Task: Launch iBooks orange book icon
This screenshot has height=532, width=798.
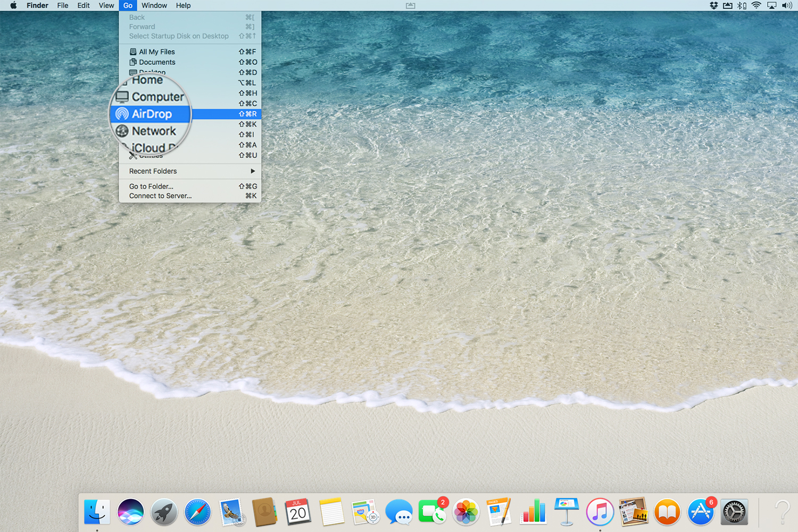Action: pos(667,512)
